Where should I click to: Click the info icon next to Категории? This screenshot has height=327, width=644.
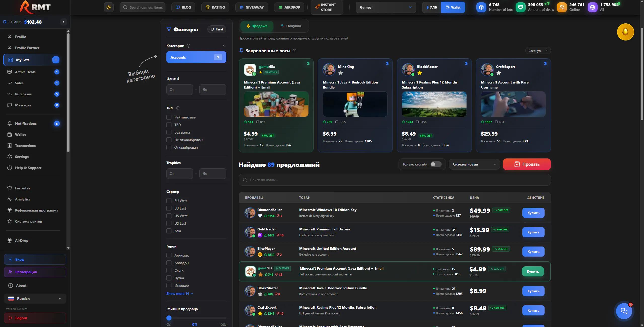[x=189, y=46]
